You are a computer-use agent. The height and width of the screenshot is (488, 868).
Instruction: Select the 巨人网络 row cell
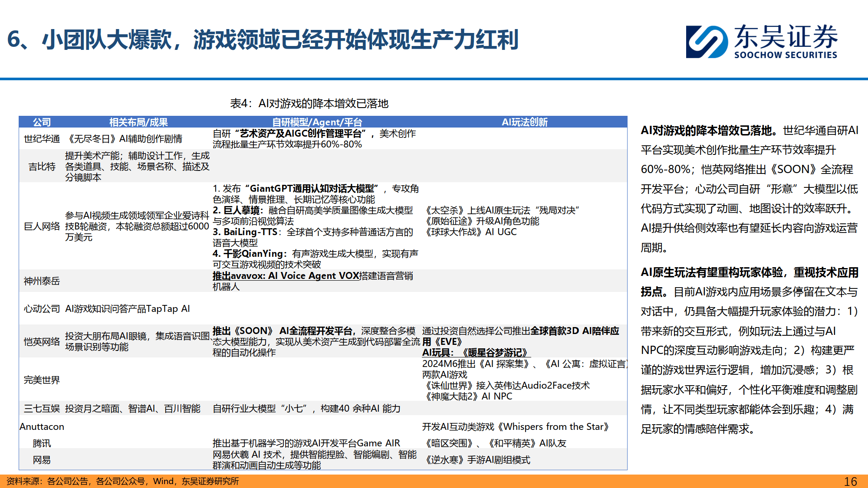(x=41, y=226)
